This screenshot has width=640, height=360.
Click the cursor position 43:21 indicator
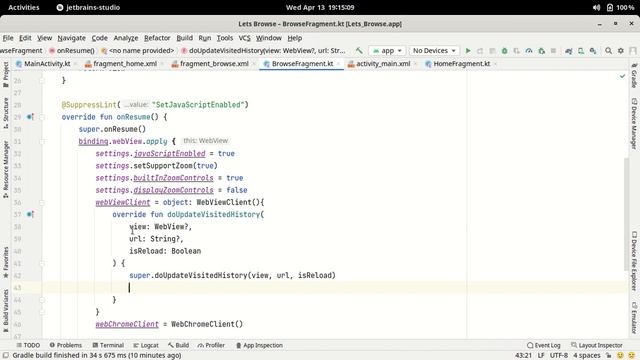pyautogui.click(x=523, y=356)
